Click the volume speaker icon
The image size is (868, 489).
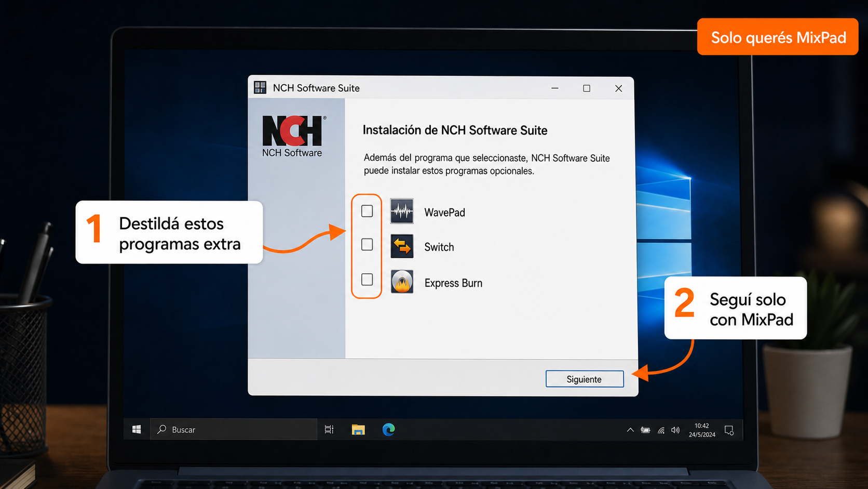coord(675,430)
